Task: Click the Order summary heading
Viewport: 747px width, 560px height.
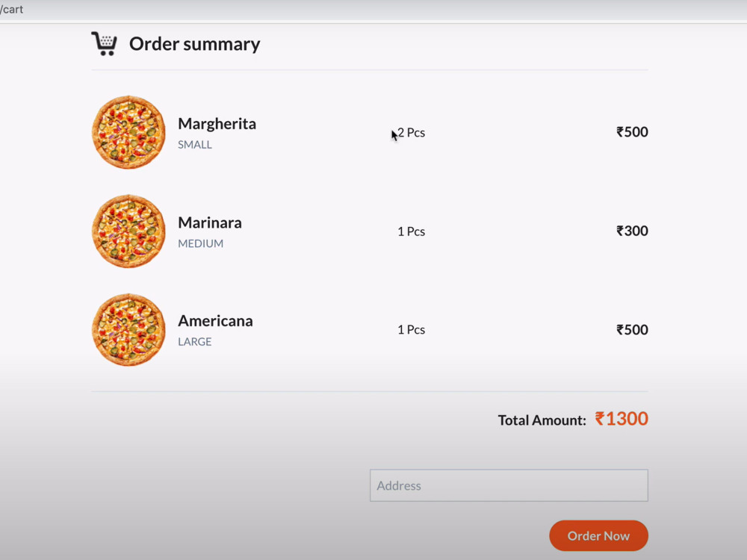Action: tap(194, 44)
